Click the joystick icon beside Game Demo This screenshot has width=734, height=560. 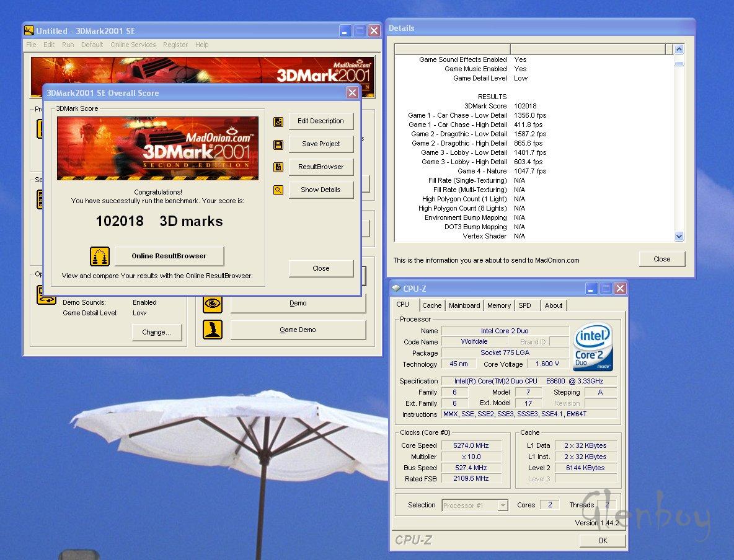pyautogui.click(x=213, y=330)
